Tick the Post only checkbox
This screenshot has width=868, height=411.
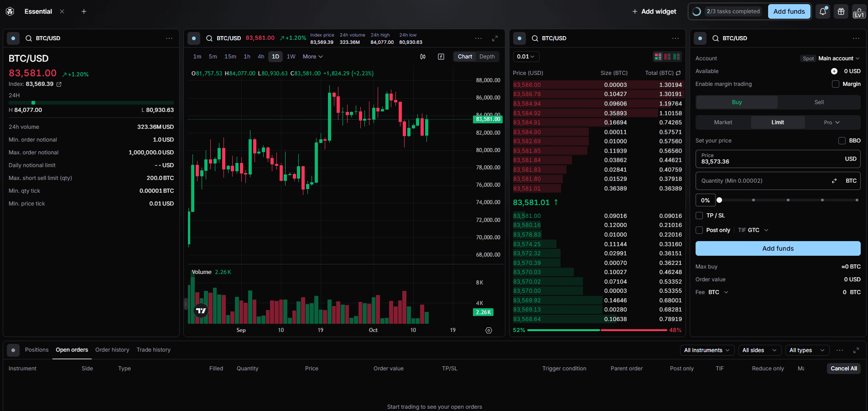point(699,230)
